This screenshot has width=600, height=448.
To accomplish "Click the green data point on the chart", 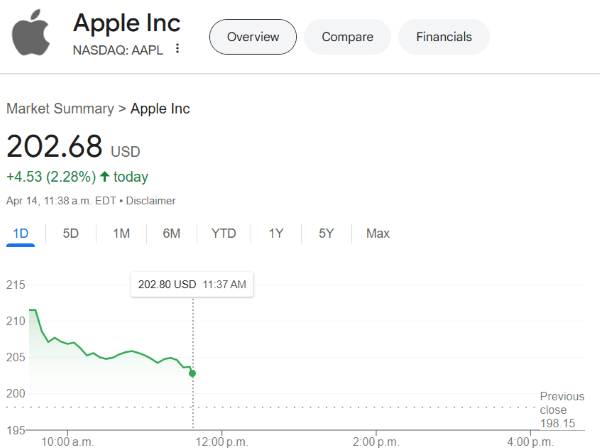I will click(192, 373).
